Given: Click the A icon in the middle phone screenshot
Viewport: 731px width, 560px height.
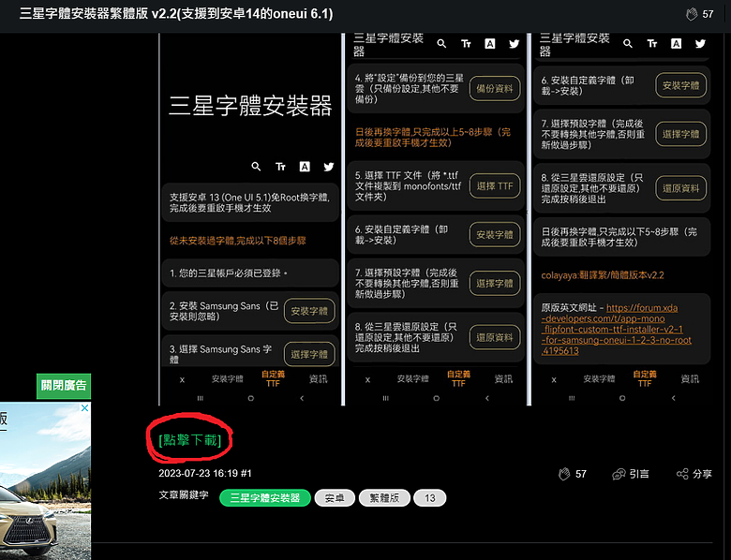Looking at the screenshot, I should (x=490, y=44).
